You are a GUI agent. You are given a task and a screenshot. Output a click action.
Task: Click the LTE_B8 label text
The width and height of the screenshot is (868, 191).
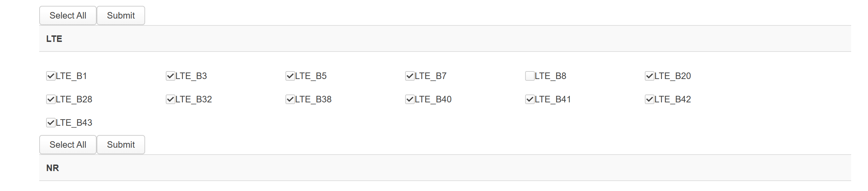point(550,76)
